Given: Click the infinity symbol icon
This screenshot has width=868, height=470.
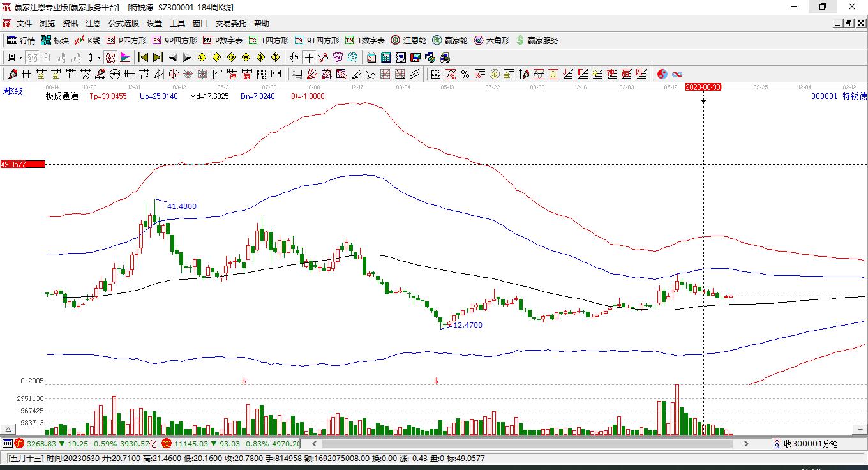Looking at the screenshot, I should tap(678, 74).
